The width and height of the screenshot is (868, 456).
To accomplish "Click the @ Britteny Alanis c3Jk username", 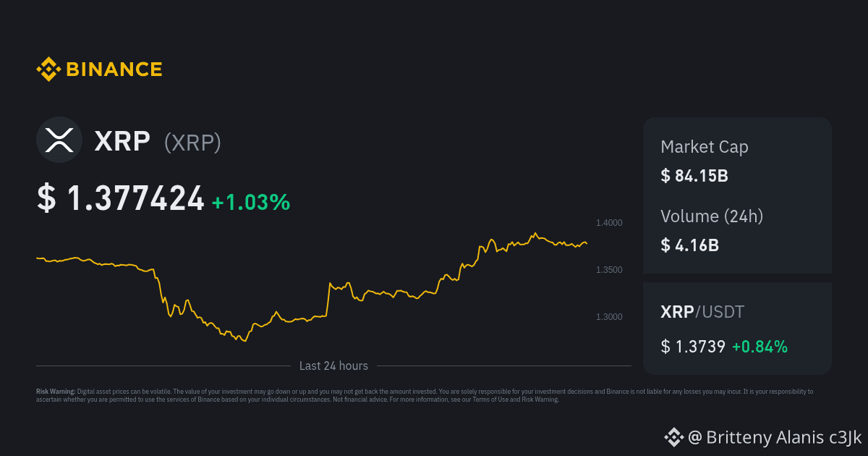I will [775, 437].
